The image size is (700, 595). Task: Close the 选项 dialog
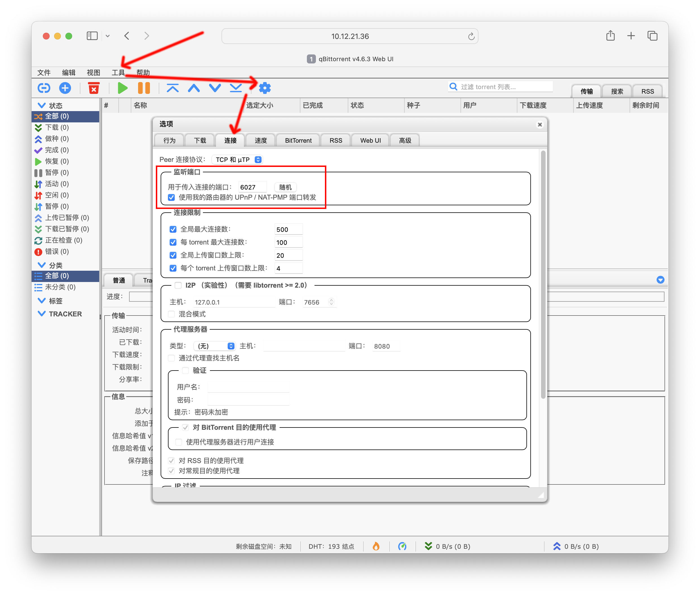click(x=540, y=124)
